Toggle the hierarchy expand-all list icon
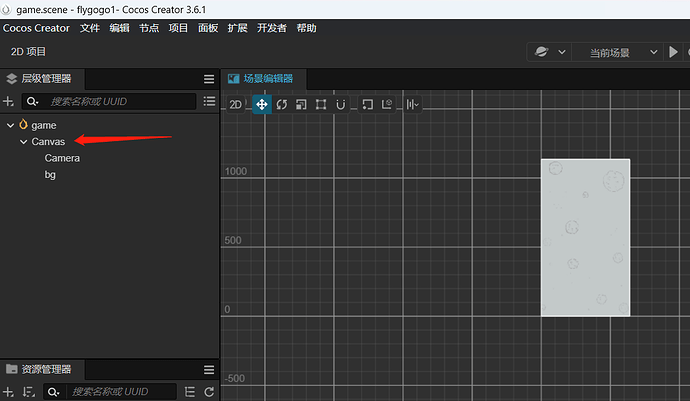 (x=209, y=102)
